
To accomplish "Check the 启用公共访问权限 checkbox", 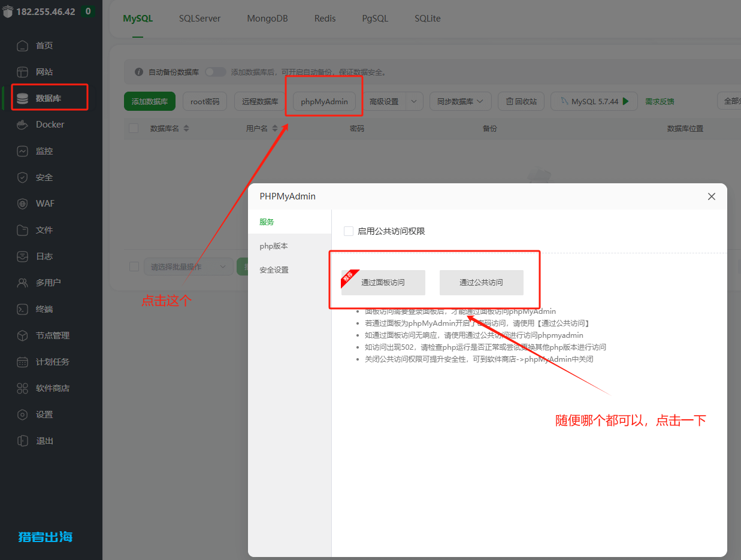I will (x=349, y=231).
